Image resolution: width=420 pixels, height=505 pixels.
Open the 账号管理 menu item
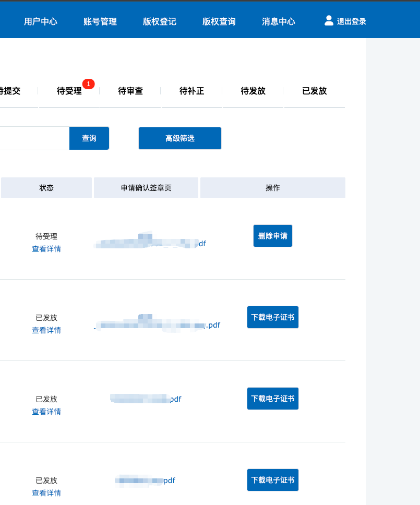pyautogui.click(x=100, y=21)
